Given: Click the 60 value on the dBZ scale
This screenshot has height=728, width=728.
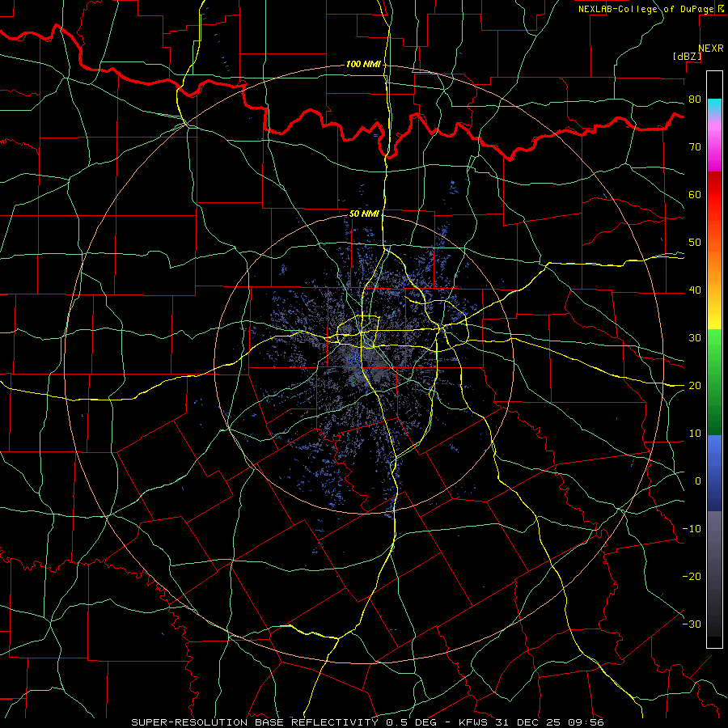Looking at the screenshot, I should click(695, 195).
